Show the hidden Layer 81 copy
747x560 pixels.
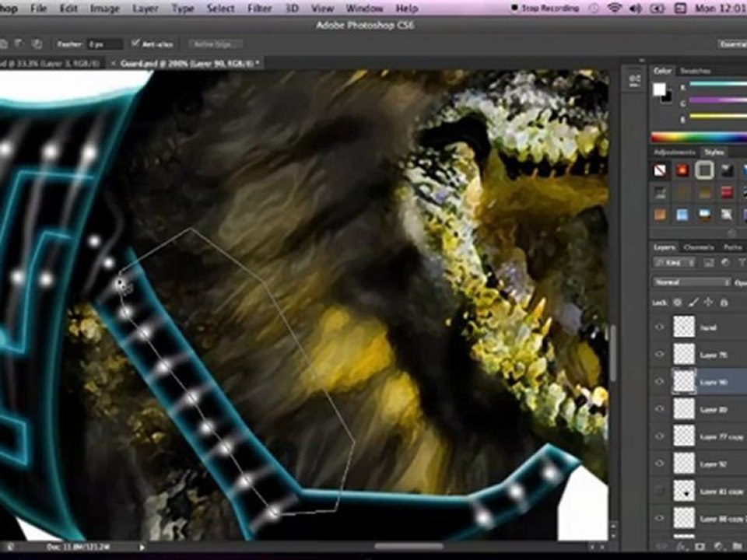click(660, 491)
